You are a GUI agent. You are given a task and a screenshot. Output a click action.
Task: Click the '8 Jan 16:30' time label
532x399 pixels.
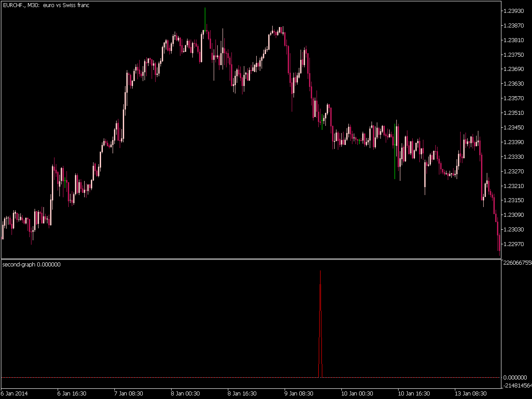[x=242, y=393]
